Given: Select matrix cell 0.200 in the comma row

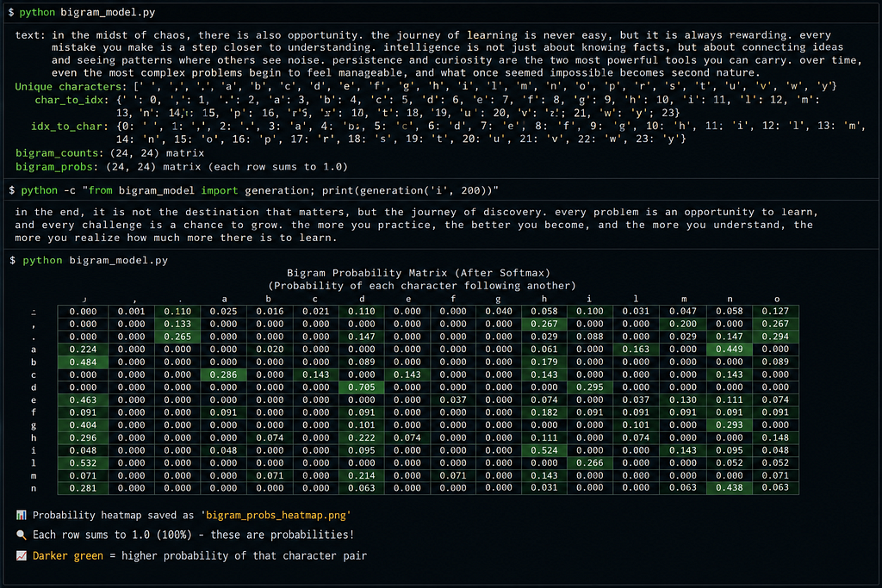Looking at the screenshot, I should tap(683, 324).
